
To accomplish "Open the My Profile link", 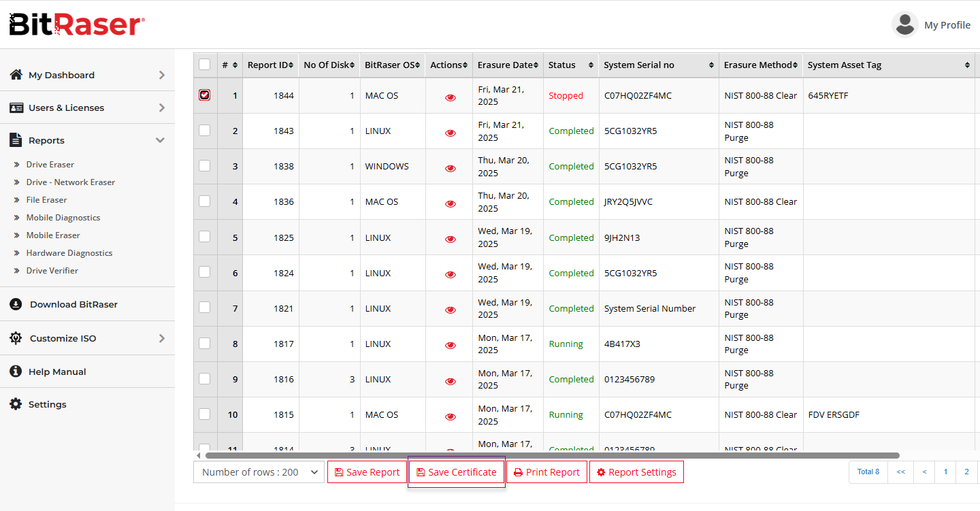I will click(x=947, y=25).
